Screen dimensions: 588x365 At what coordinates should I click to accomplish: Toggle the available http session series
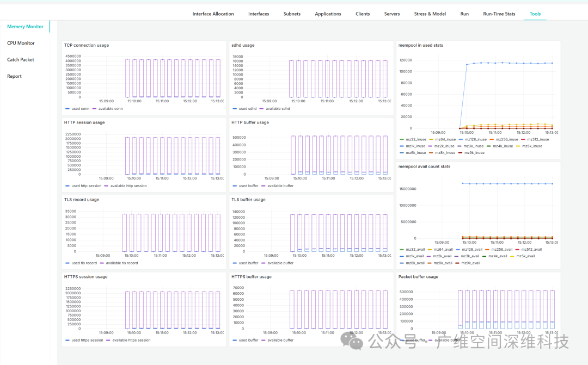(x=125, y=186)
